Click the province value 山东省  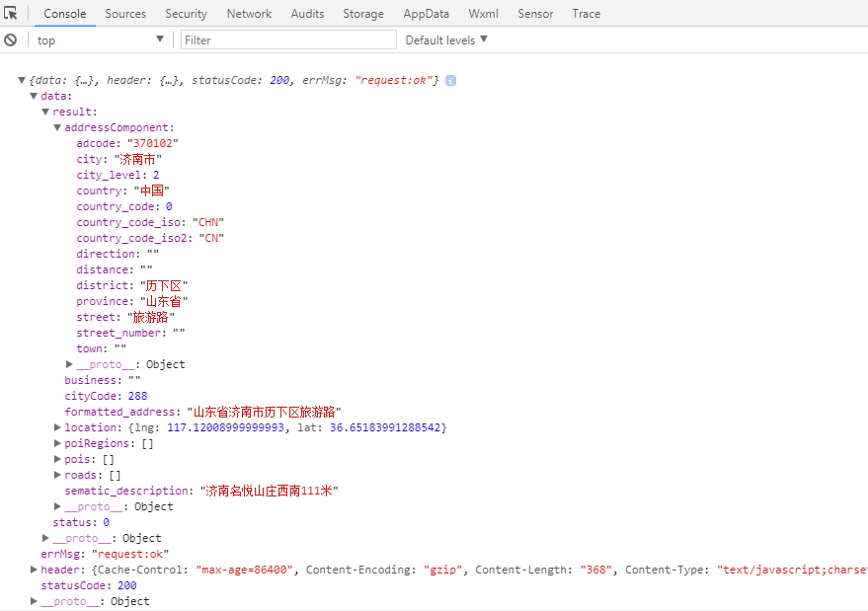(164, 302)
